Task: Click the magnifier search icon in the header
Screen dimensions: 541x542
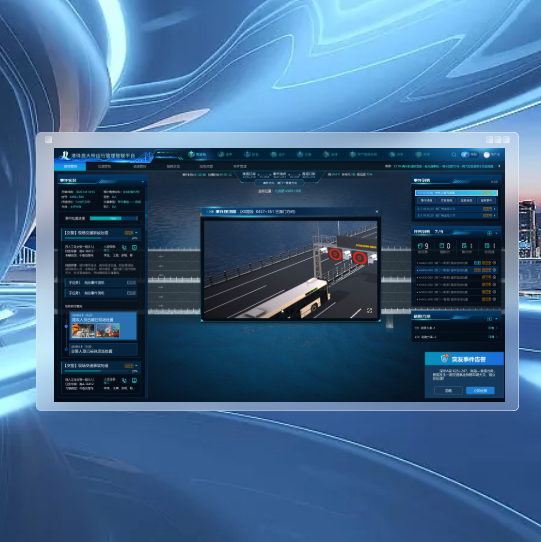Action: coord(454,155)
